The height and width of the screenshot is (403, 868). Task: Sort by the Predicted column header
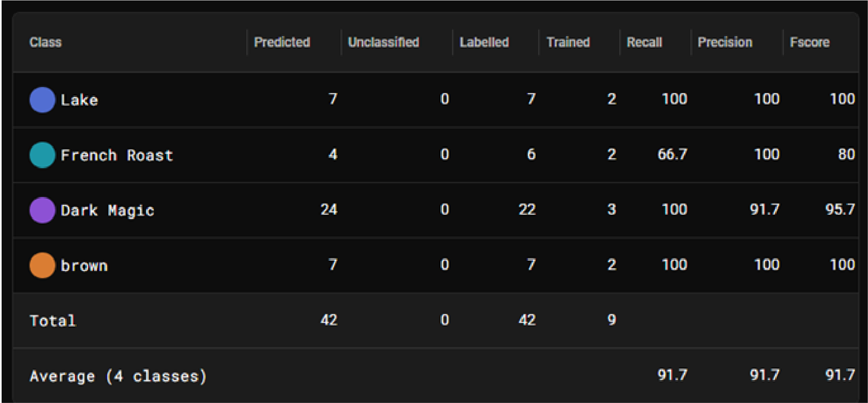[282, 42]
